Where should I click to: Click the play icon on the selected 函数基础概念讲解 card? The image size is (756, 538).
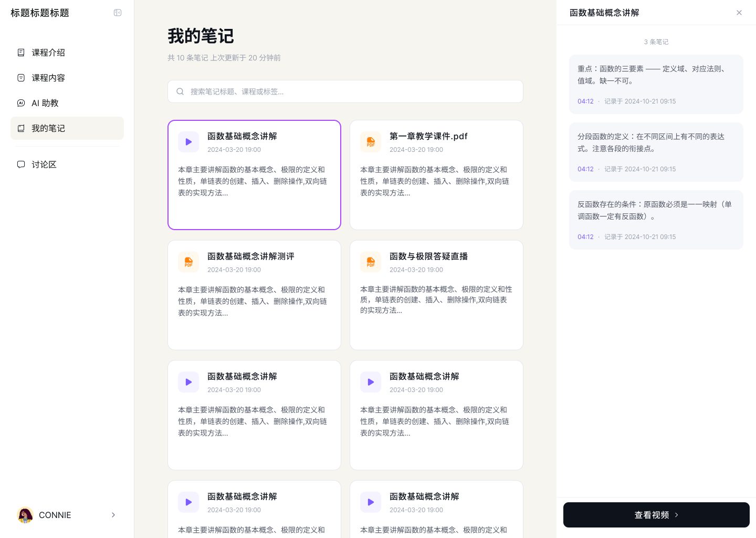(x=188, y=142)
